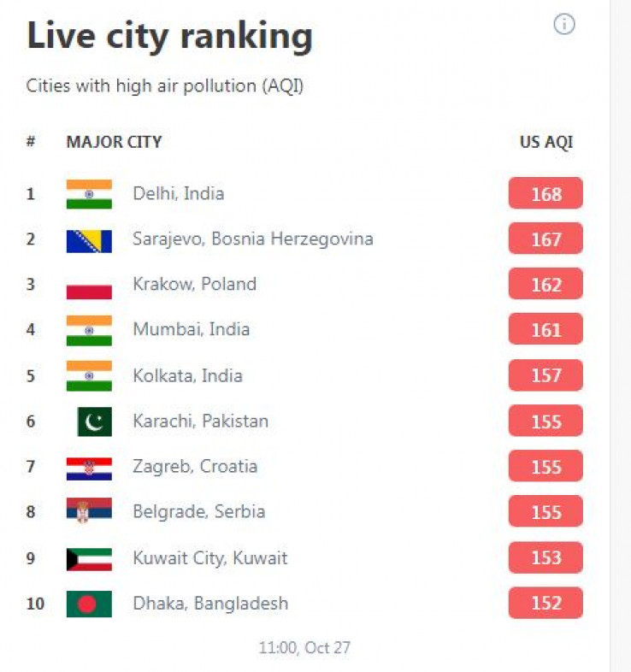631x672 pixels.
Task: Click the Kuwait flag icon
Action: 89,559
